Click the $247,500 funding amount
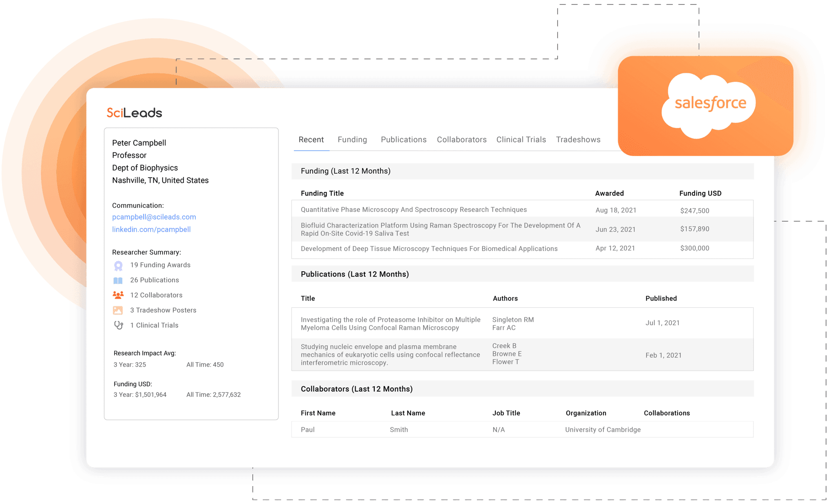The image size is (835, 504). (695, 211)
